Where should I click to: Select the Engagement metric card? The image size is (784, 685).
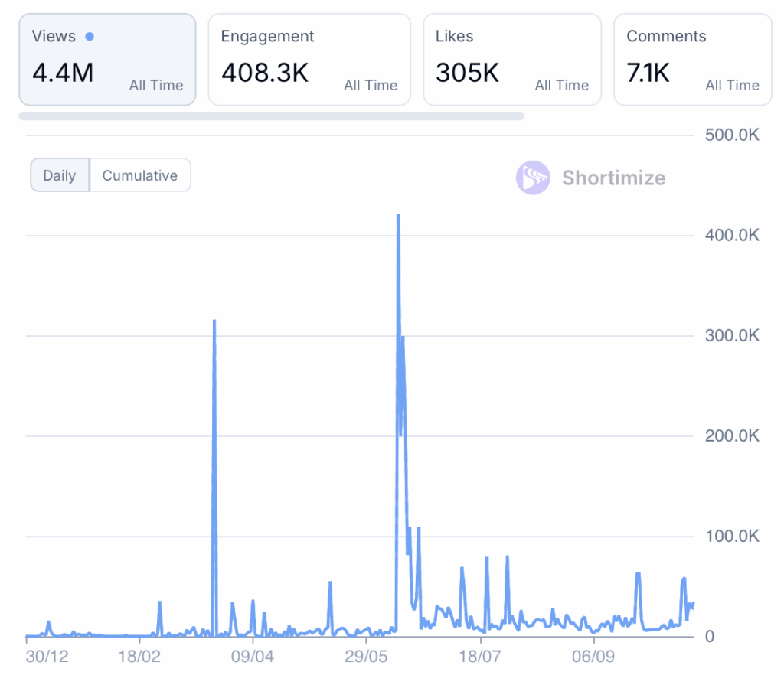coord(309,59)
